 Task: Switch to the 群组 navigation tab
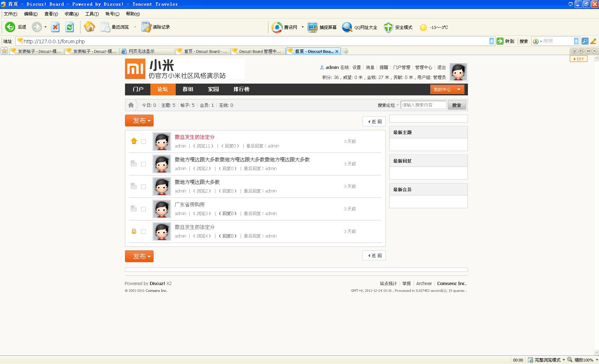pyautogui.click(x=188, y=89)
